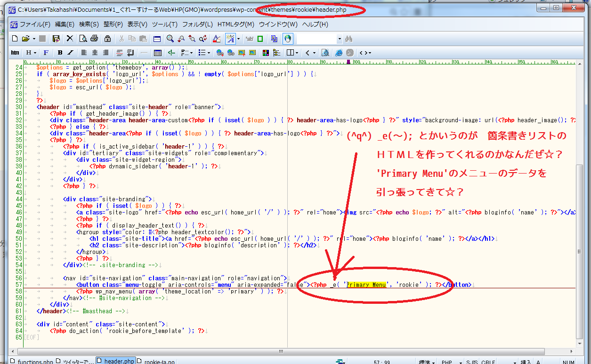Align text left with toolbar icon
Viewport: 591px width, 364px height.
[84, 53]
